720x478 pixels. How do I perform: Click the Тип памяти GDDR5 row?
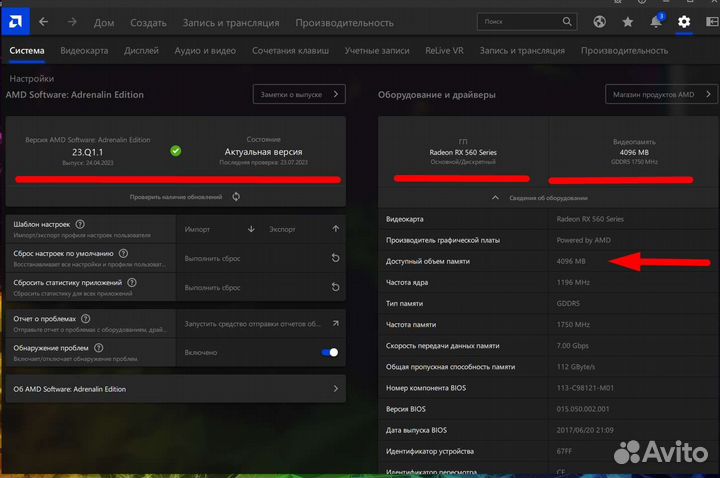(549, 304)
